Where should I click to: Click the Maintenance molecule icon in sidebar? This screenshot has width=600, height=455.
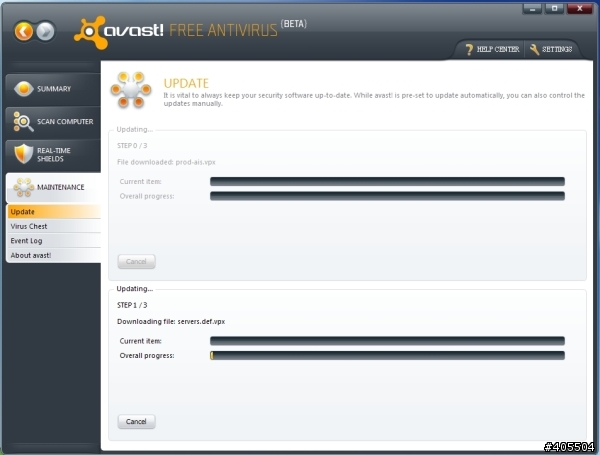point(24,188)
